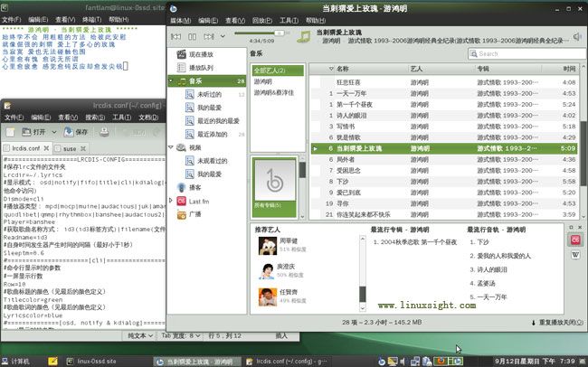Screen dimensions: 588x367
Task: Skip to next track in Banshee
Action: point(208,36)
